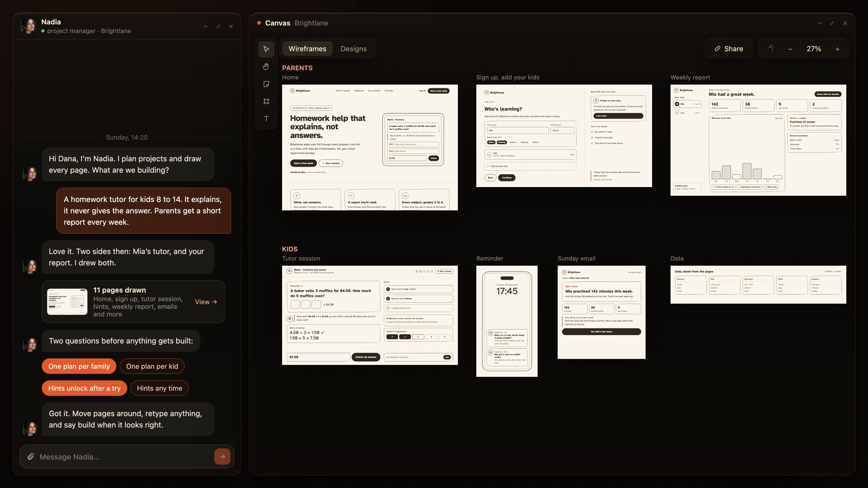868x488 pixels.
Task: Choose the One plan per kid option
Action: click(x=152, y=367)
